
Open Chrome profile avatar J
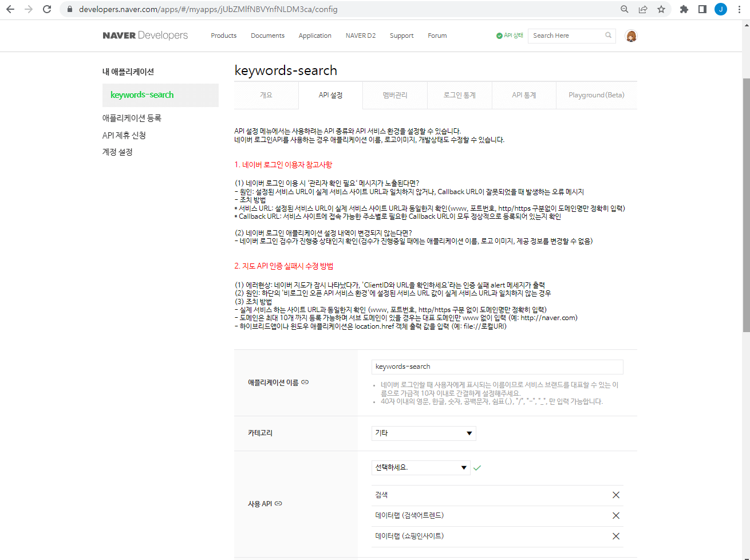(x=721, y=9)
